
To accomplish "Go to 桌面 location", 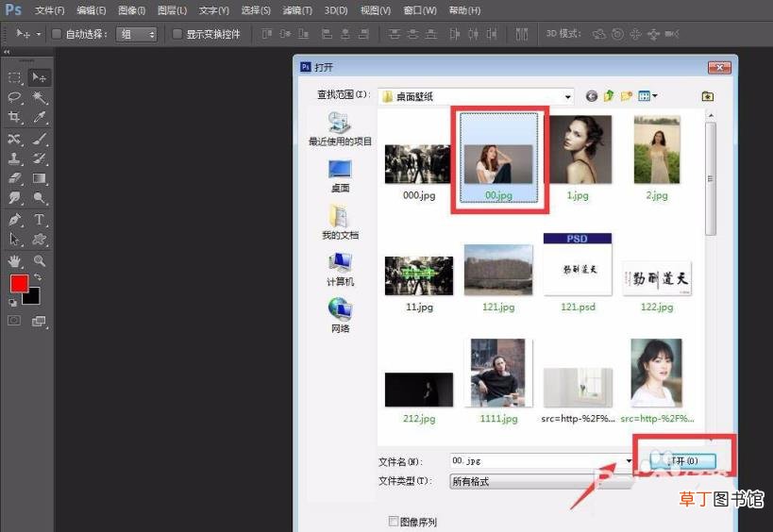I will pyautogui.click(x=340, y=176).
